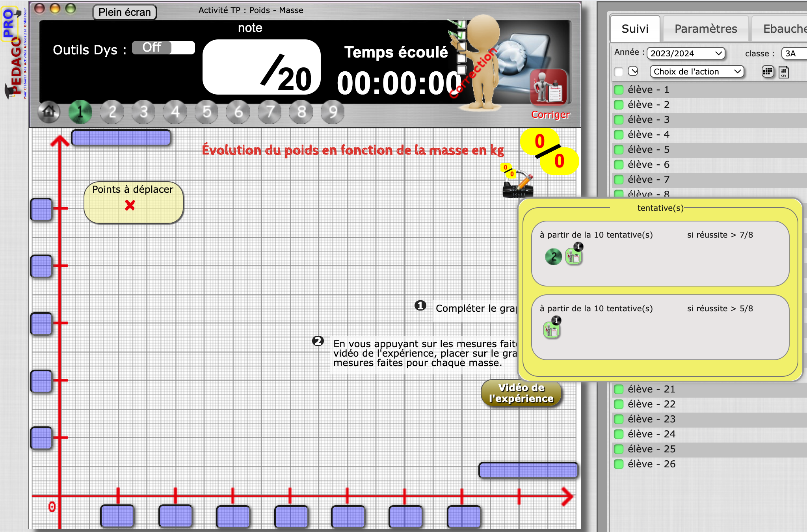807x532 pixels.
Task: Click green ball 2 in tentative panel
Action: click(553, 257)
